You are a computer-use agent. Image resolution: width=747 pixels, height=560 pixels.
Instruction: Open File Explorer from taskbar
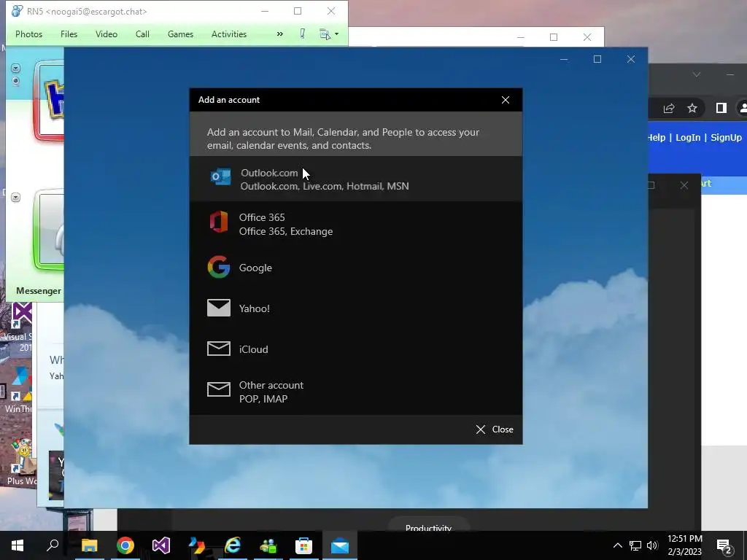pos(89,545)
